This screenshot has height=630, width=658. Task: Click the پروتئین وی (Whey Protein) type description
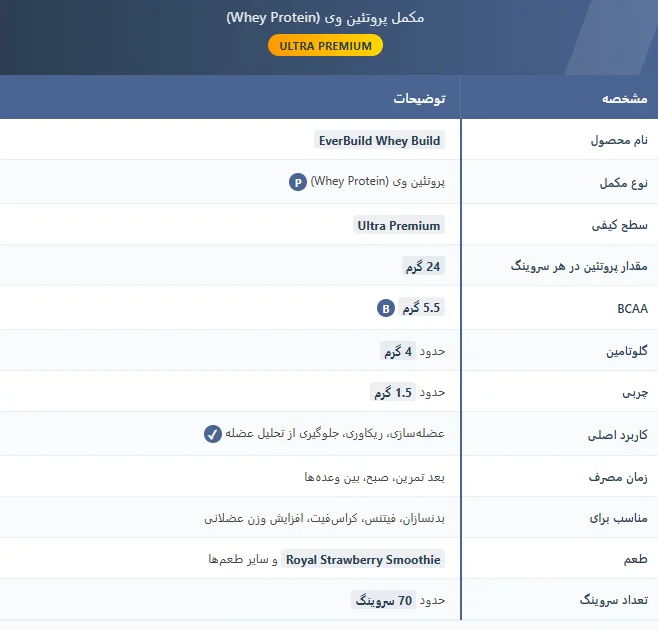point(378,181)
